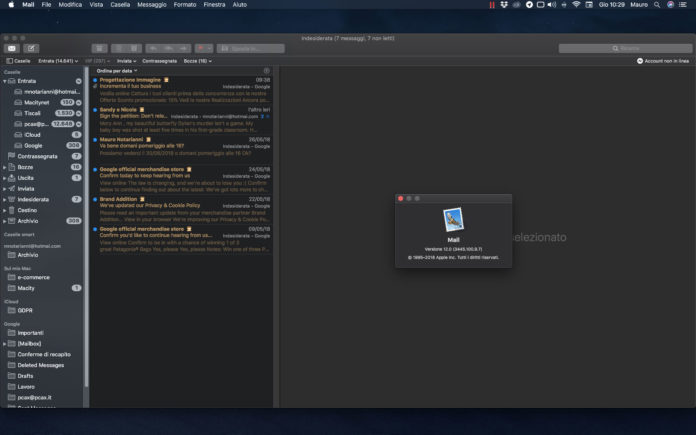Flag message with the red flag icon
The image size is (696, 435).
201,48
